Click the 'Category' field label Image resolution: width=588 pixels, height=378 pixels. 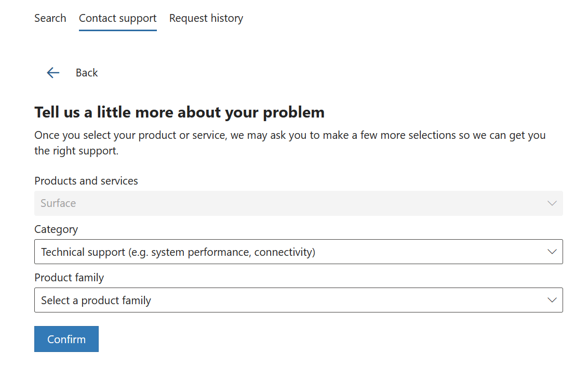point(56,229)
